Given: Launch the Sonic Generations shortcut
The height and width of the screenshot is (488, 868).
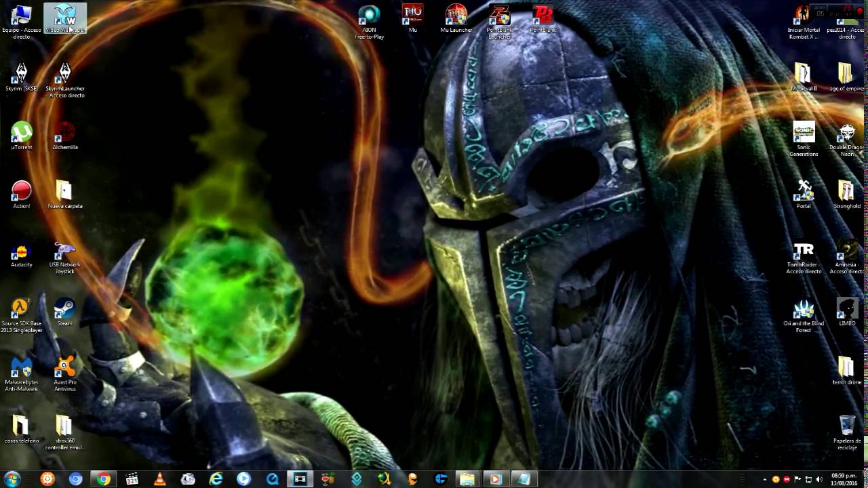Looking at the screenshot, I should pos(804,139).
